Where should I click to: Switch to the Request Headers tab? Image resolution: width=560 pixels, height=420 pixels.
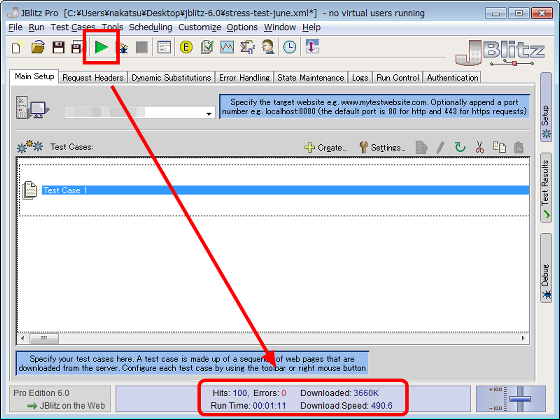pyautogui.click(x=93, y=78)
